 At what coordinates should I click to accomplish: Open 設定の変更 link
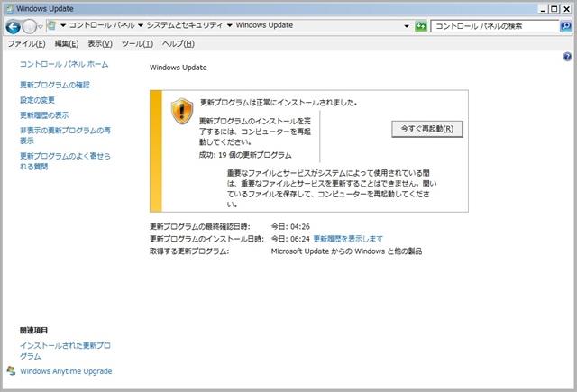tap(37, 100)
